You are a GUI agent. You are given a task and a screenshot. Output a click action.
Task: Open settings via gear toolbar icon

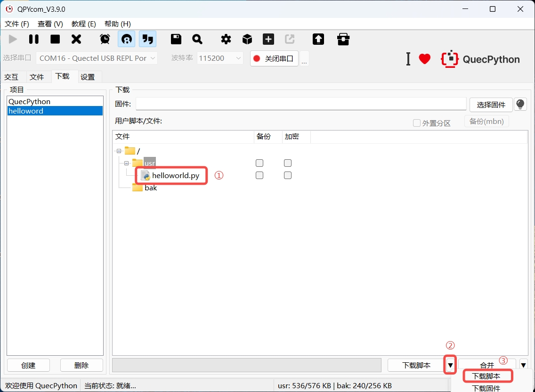pyautogui.click(x=226, y=39)
